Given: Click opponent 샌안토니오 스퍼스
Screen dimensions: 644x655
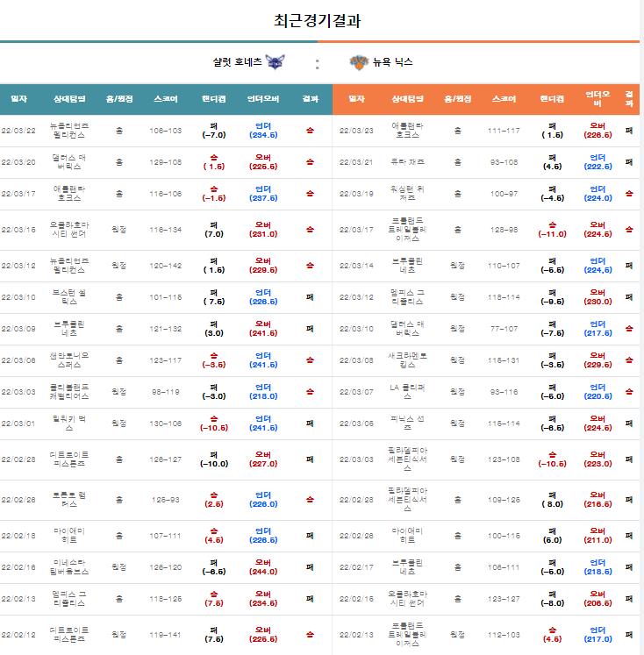Looking at the screenshot, I should 69,360.
